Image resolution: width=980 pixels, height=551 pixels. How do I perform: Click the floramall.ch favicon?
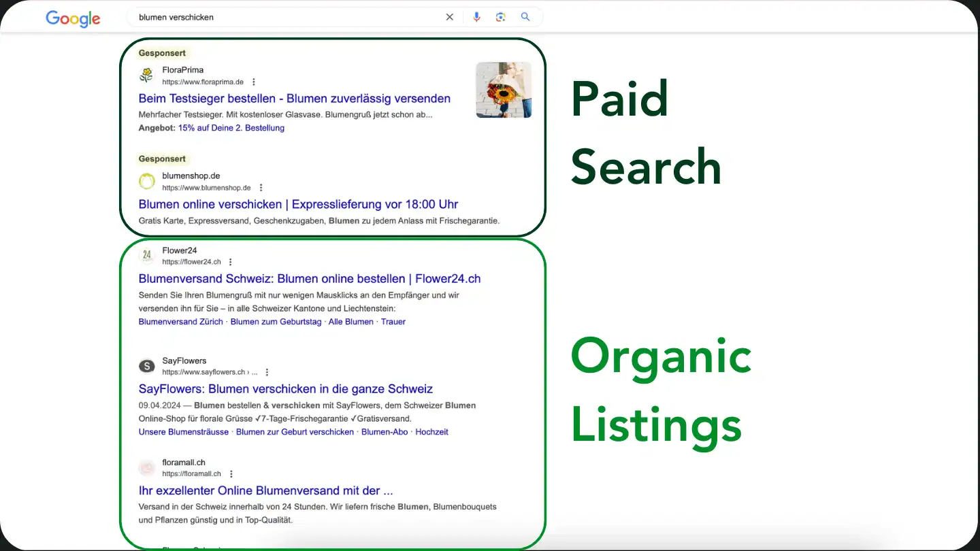tap(146, 468)
